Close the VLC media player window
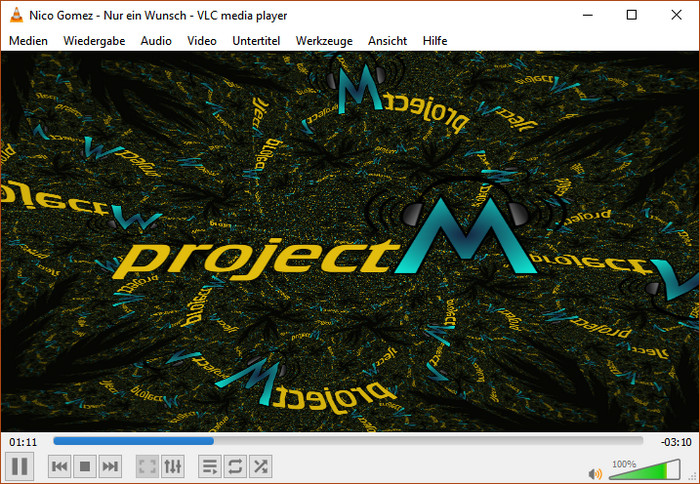Image resolution: width=700 pixels, height=484 pixels. (x=676, y=15)
